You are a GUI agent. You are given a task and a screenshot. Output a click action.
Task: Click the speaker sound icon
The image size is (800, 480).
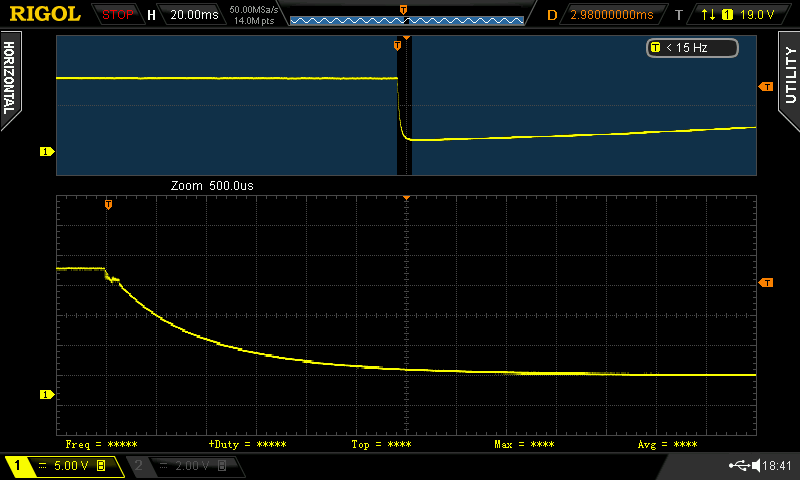click(756, 465)
